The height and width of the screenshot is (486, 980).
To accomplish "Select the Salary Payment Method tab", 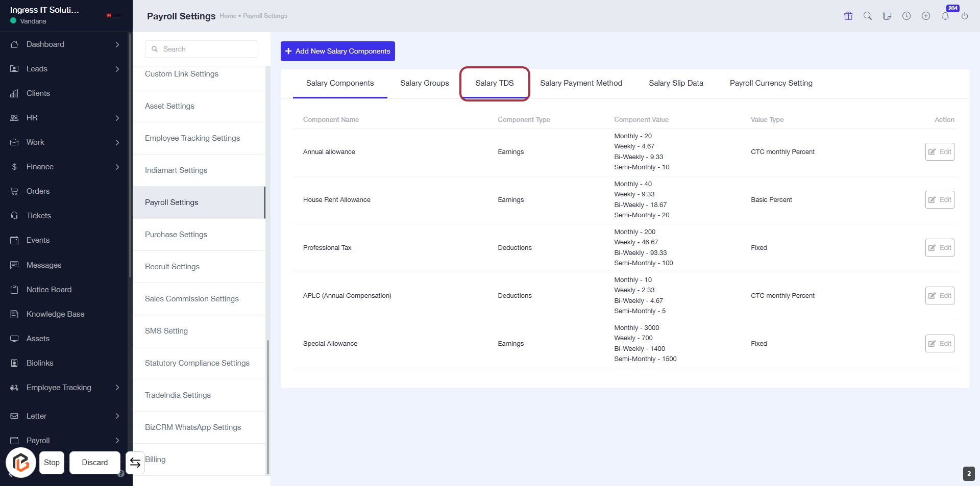I will click(x=581, y=83).
